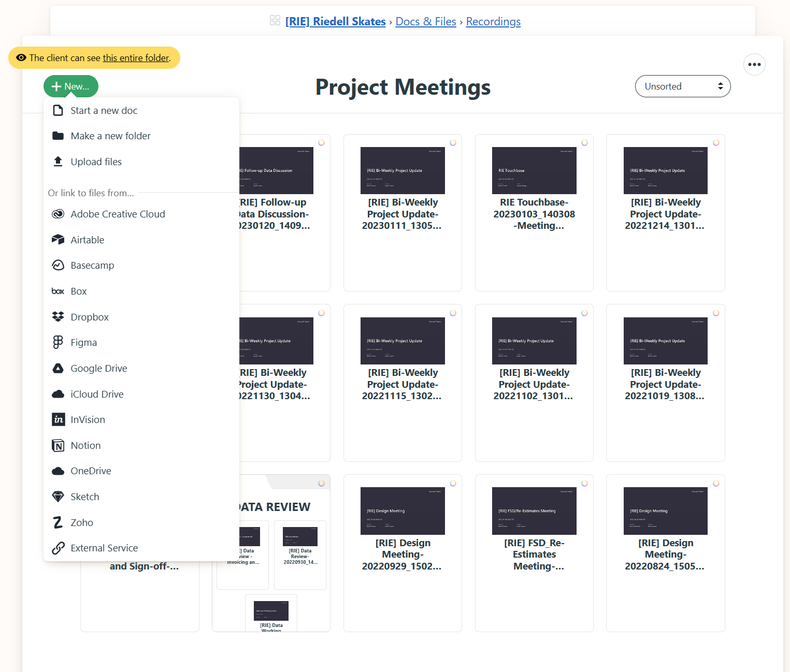Viewport: 790px width, 672px height.
Task: Click the new doc page icon
Action: click(58, 110)
